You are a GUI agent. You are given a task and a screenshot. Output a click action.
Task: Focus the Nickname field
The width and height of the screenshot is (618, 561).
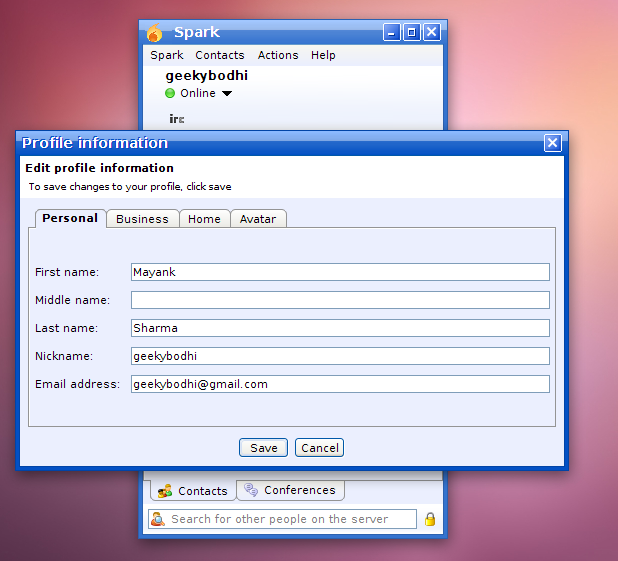340,356
